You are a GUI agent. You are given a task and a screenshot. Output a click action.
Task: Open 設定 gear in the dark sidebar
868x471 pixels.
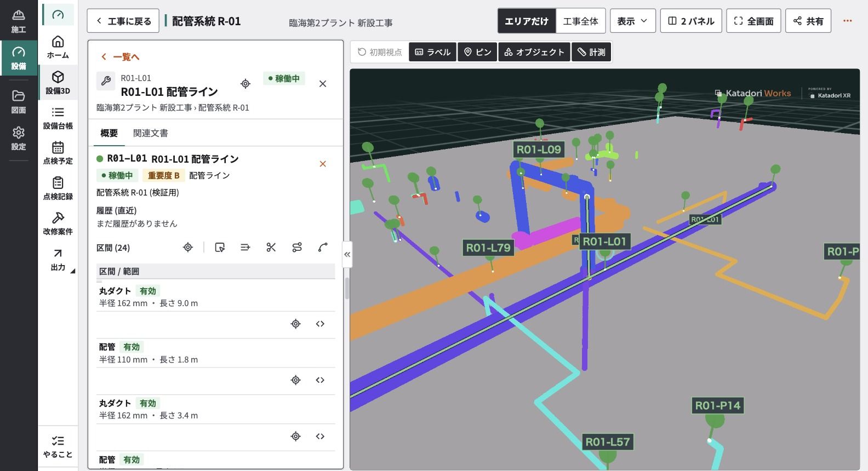click(19, 139)
